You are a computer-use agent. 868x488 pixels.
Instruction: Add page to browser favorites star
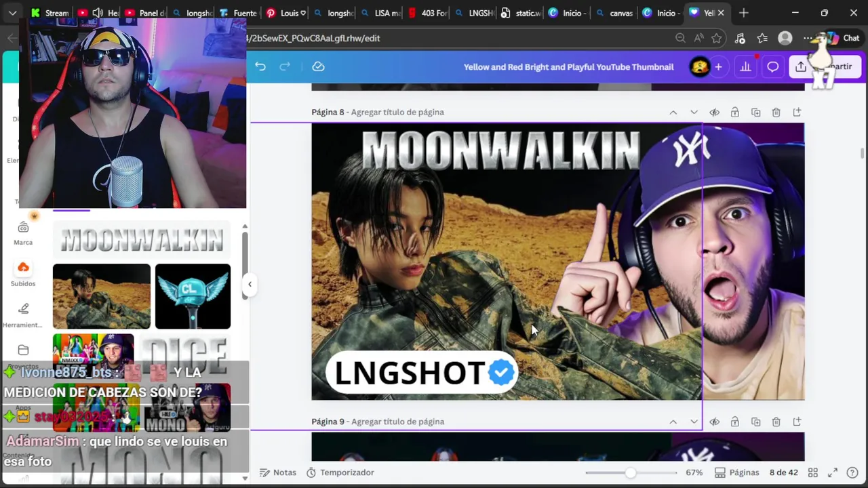[x=717, y=38]
